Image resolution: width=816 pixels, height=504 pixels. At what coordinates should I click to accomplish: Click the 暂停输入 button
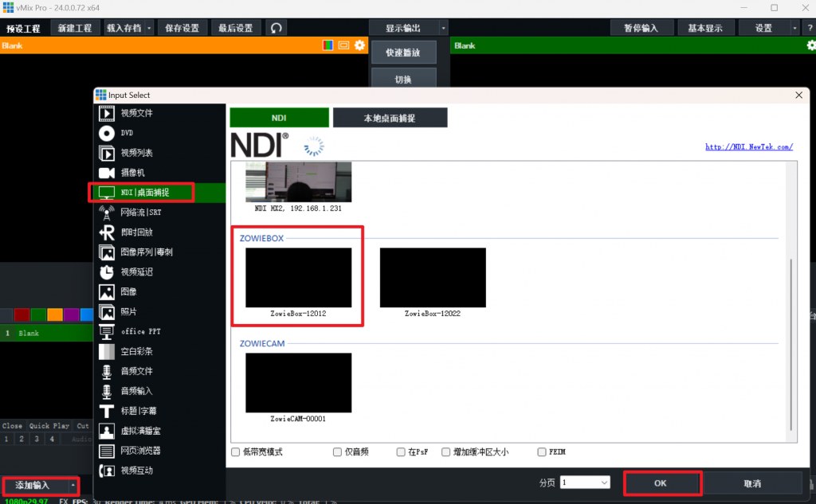(x=641, y=28)
